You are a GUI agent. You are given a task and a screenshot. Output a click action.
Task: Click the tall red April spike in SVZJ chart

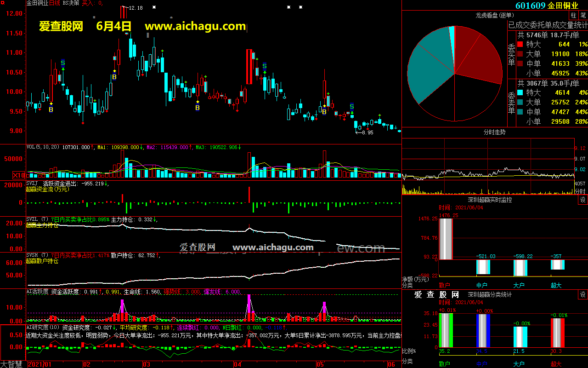pos(249,194)
